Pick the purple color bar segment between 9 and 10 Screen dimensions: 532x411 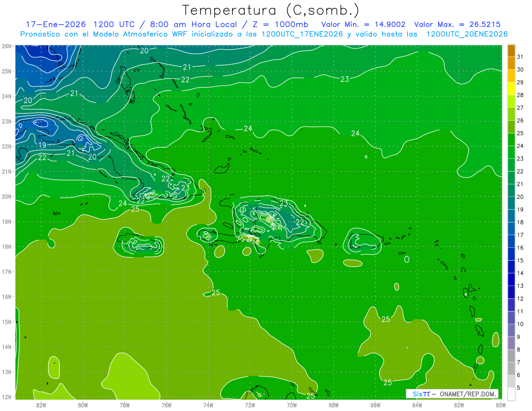pyautogui.click(x=511, y=330)
